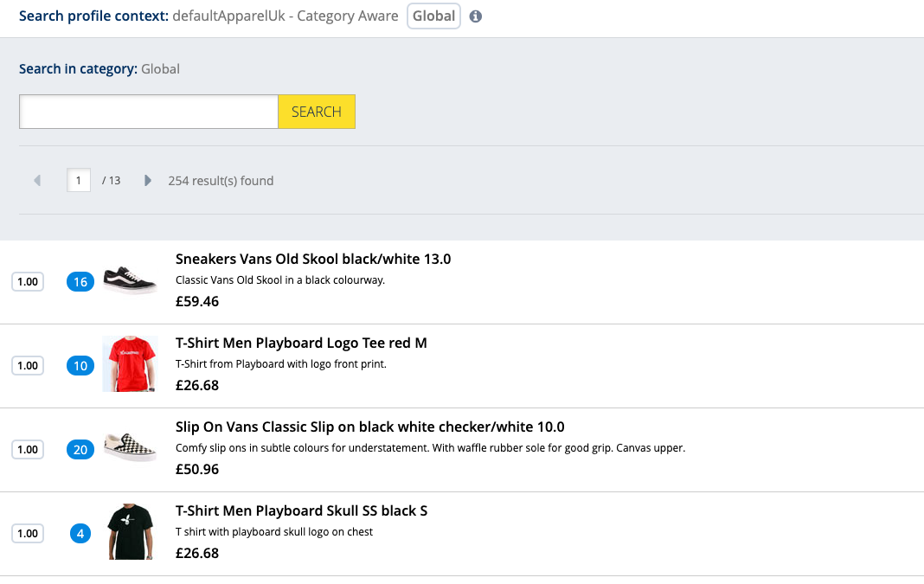Click score 1.00 of Playboard Logo Tee row

click(x=28, y=365)
